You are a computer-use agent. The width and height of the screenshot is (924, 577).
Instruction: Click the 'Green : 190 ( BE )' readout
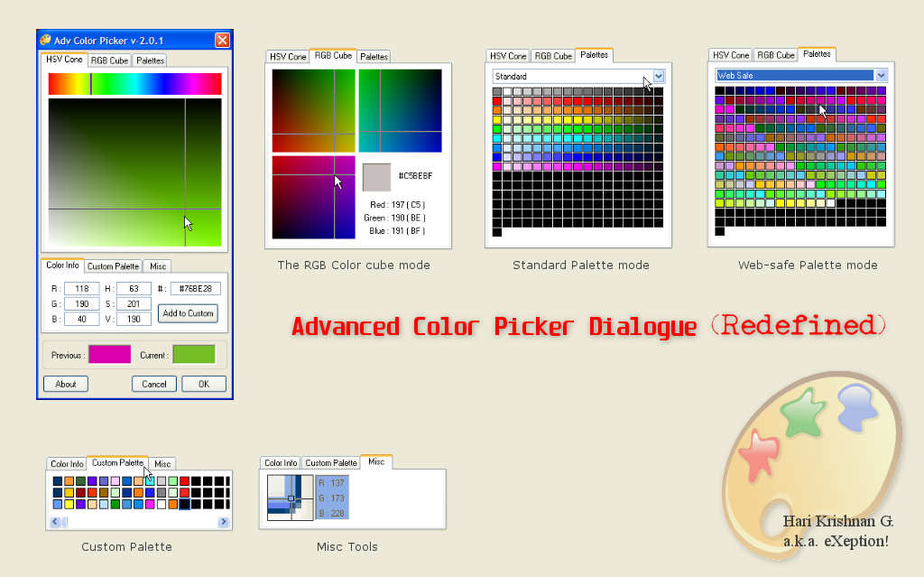[395, 218]
